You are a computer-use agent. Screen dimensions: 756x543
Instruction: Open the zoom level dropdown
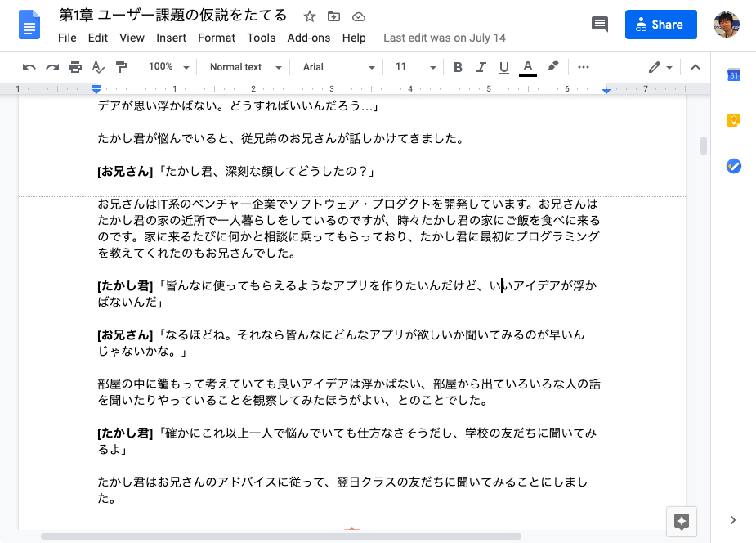coord(167,67)
